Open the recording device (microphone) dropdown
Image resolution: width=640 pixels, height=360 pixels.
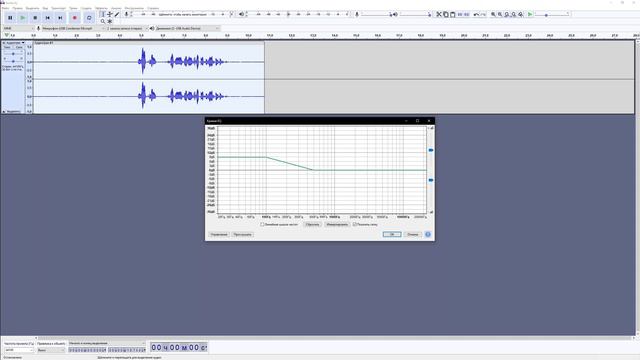point(73,29)
